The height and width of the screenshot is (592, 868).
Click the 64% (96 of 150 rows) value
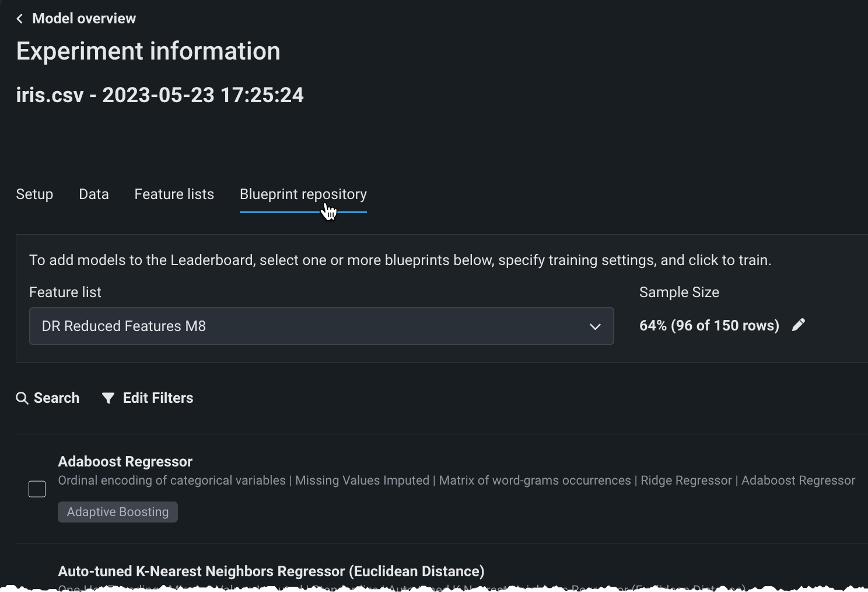(709, 326)
